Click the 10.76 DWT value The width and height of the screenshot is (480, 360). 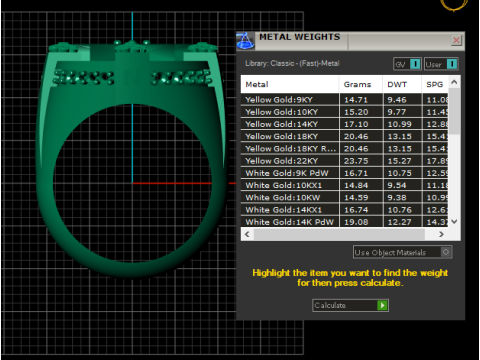(399, 210)
